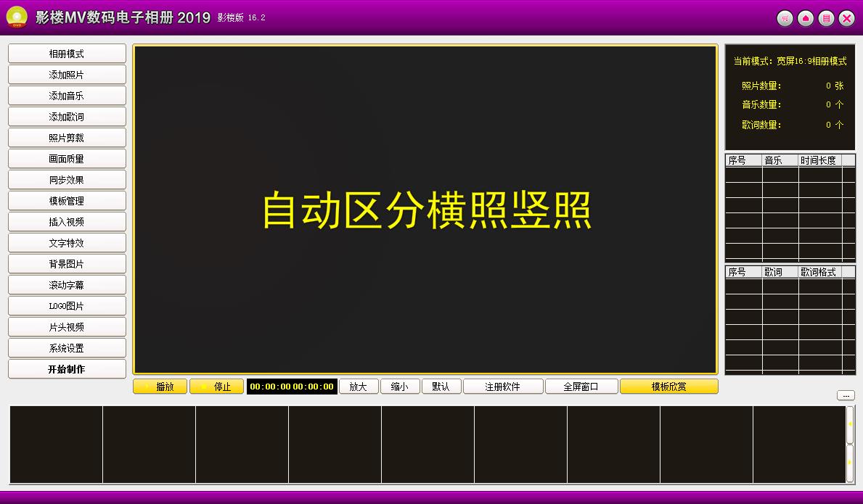The height and width of the screenshot is (504, 863).
Task: Click the 音乐 column header
Action: tap(780, 160)
